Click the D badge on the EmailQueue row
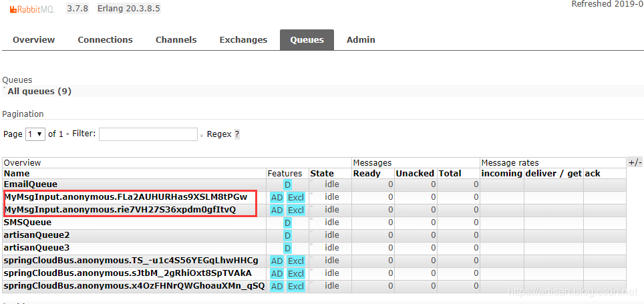Screen dimensions: 644x304 [x=287, y=184]
